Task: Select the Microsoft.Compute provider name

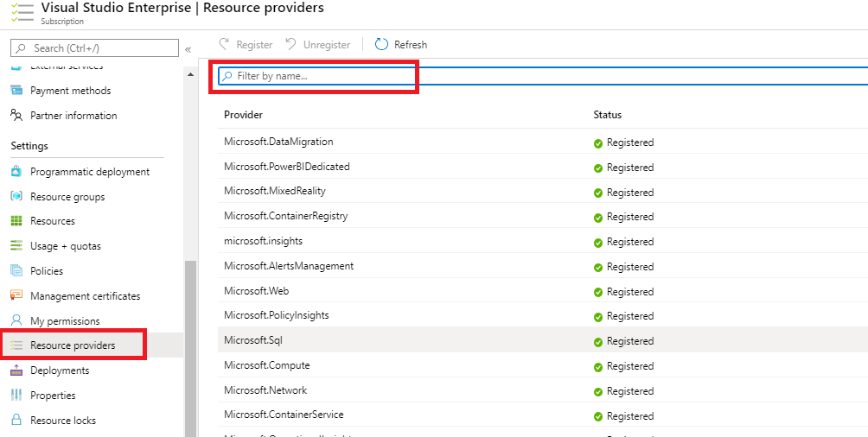Action: tap(267, 365)
